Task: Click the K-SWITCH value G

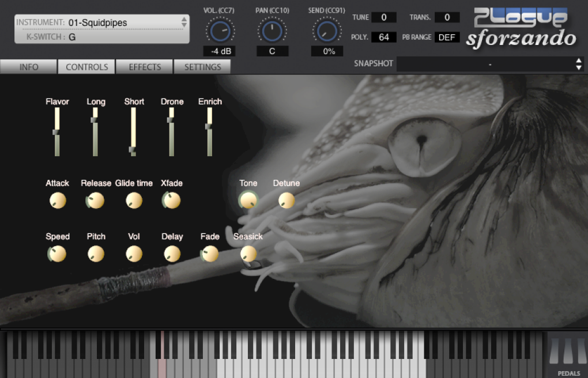Action: [x=72, y=37]
